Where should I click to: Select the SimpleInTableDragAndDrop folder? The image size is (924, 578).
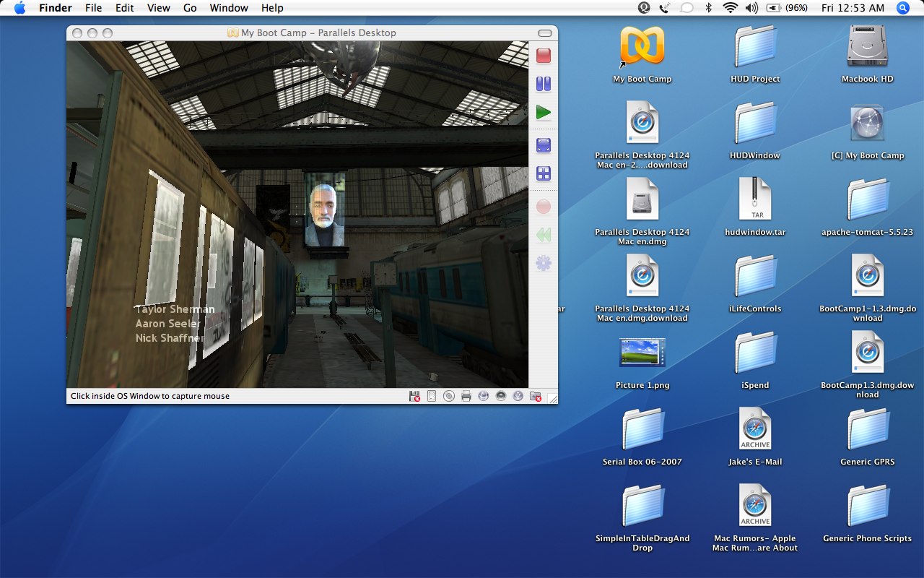(642, 507)
